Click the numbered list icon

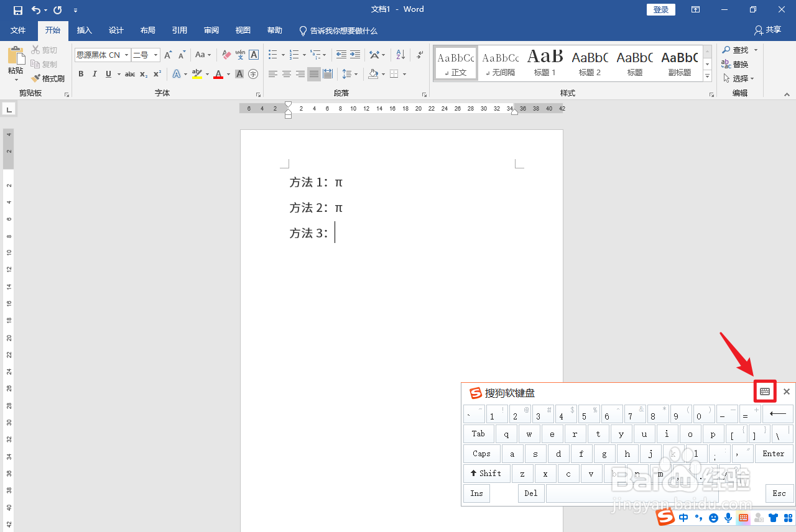coord(295,55)
